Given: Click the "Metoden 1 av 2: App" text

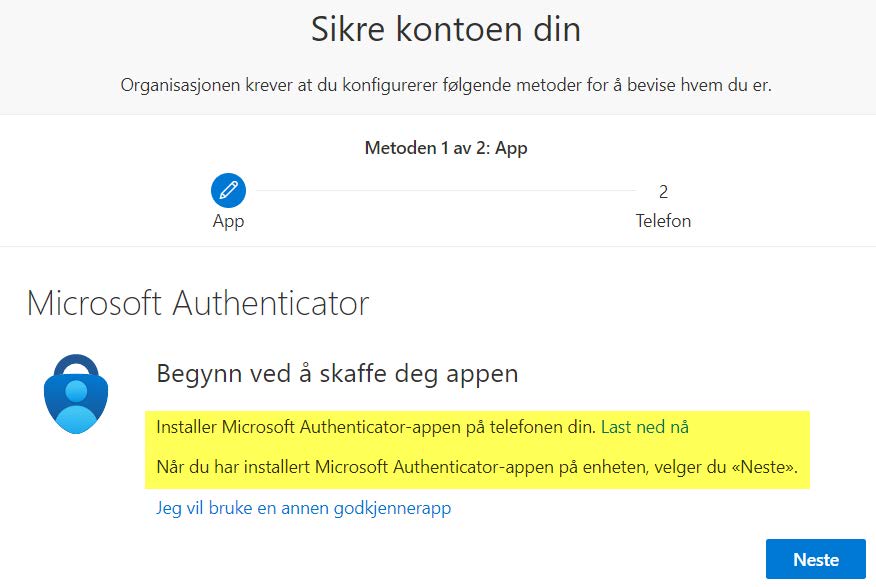Looking at the screenshot, I should click(x=446, y=148).
